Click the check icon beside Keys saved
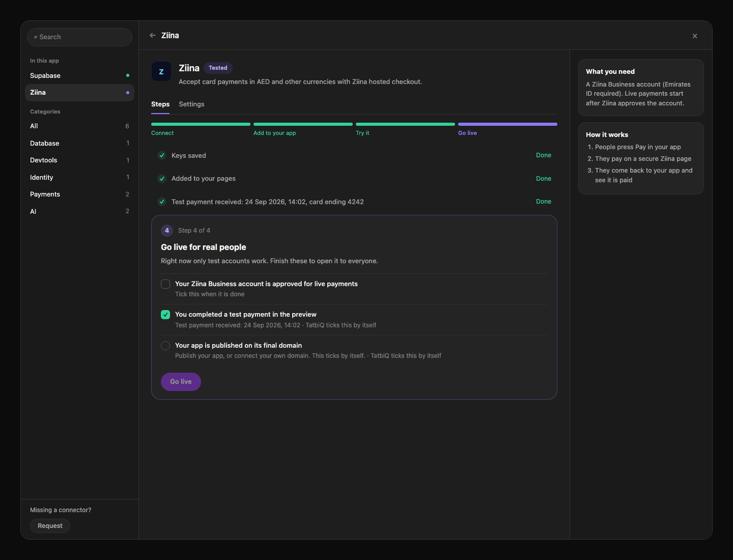The height and width of the screenshot is (560, 733). point(162,155)
